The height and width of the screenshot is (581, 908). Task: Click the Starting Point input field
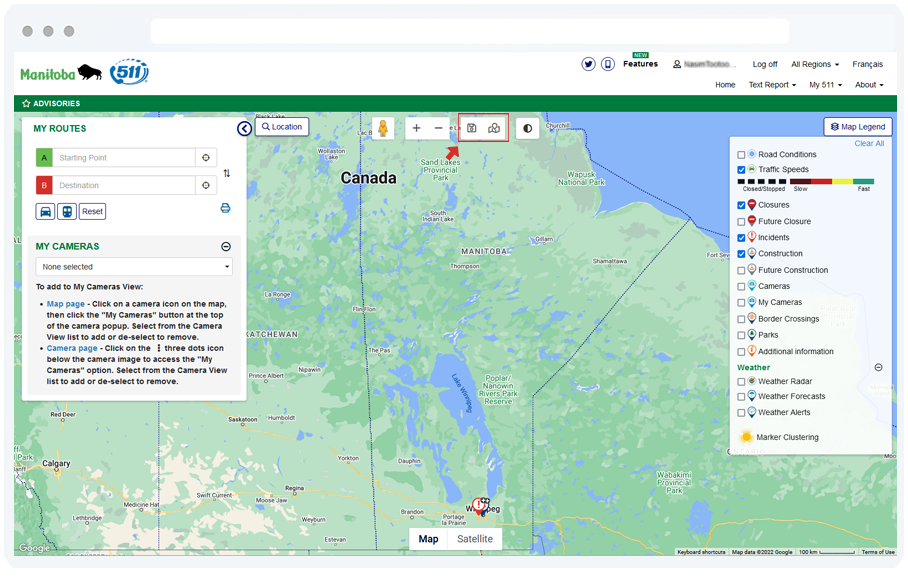124,158
